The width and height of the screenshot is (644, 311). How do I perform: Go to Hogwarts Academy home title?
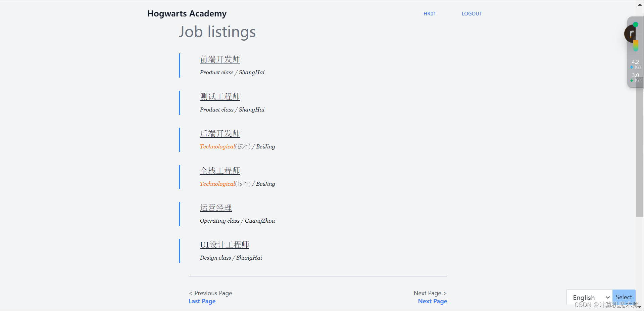click(187, 14)
